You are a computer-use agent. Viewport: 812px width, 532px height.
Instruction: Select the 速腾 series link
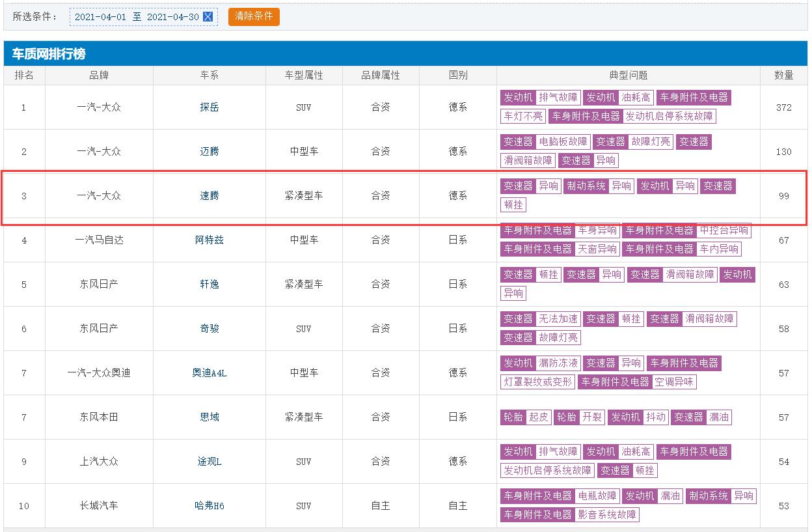210,196
